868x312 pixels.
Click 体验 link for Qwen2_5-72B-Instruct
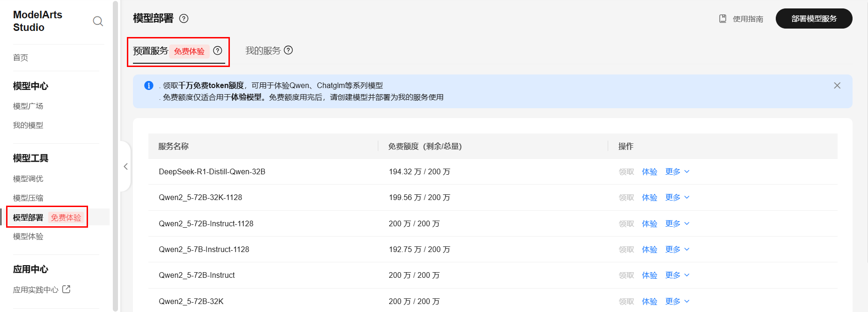coord(649,275)
